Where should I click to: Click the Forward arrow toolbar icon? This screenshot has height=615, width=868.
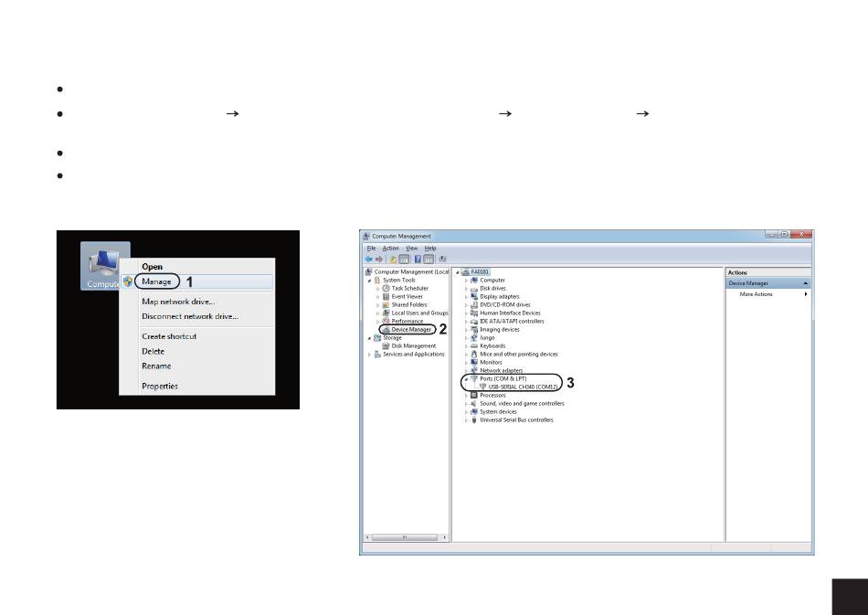pos(380,259)
